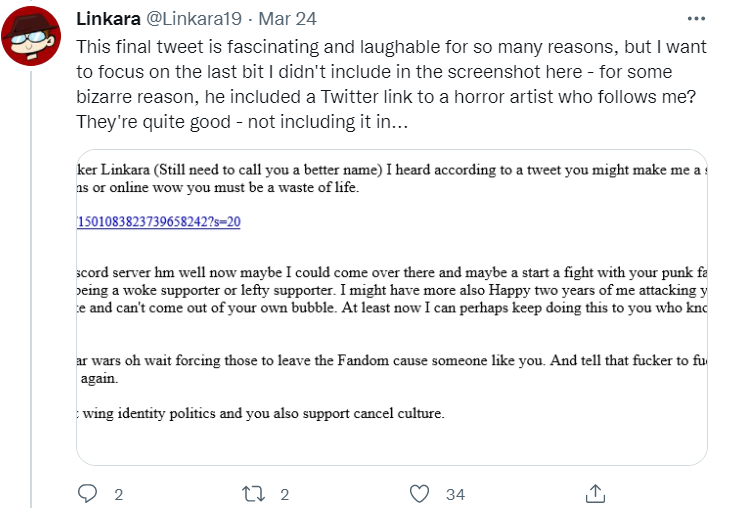Click the blue status link in screenshot
Viewport: 729px width, 508px height.
click(159, 221)
